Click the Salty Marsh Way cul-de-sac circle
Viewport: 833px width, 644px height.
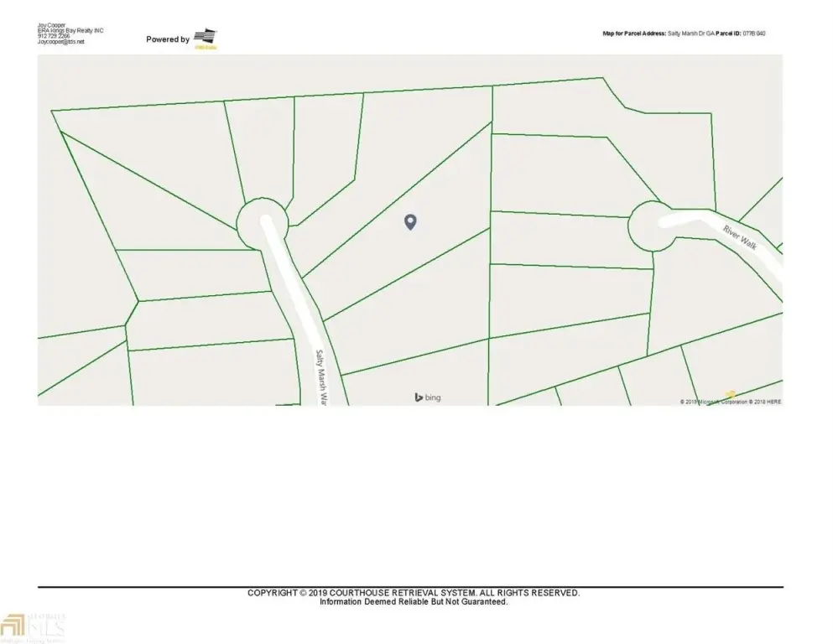tap(262, 223)
